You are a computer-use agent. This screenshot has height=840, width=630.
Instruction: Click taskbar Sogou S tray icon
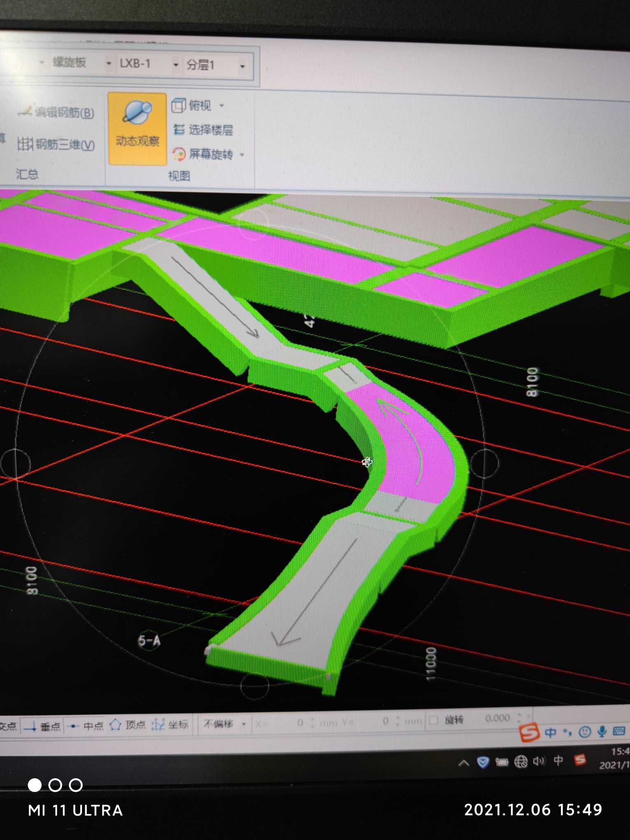click(580, 759)
